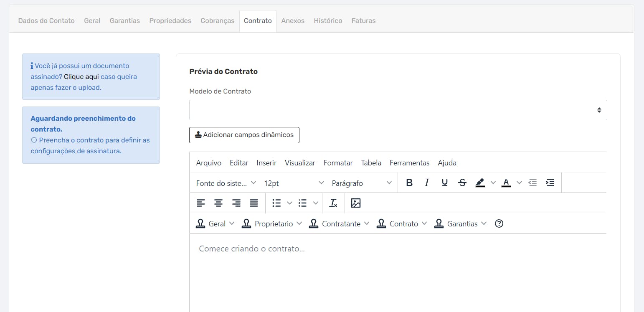This screenshot has height=312, width=644.
Task: Insert a numbered list
Action: (x=303, y=203)
